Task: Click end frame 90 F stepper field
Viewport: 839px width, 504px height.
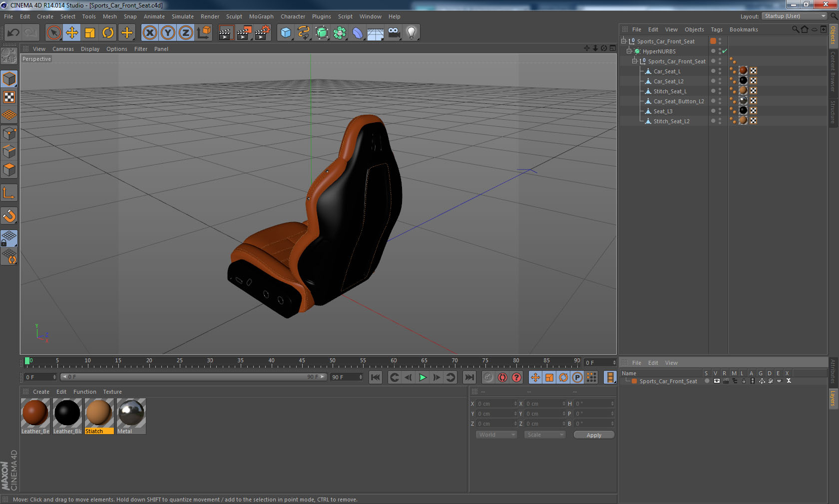Action: coord(346,377)
